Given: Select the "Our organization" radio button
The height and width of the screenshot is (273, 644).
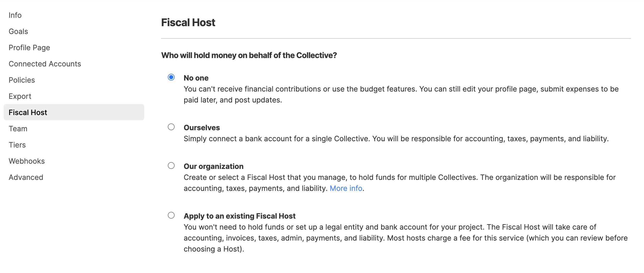Looking at the screenshot, I should tap(171, 166).
